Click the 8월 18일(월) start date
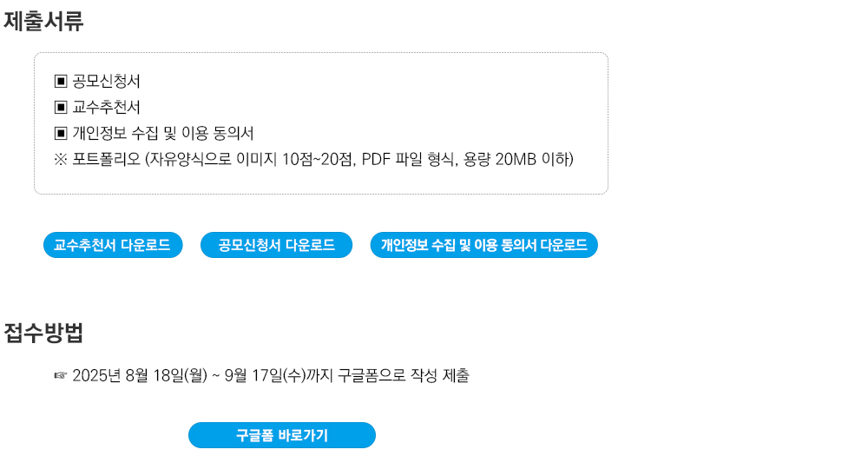 pyautogui.click(x=166, y=376)
